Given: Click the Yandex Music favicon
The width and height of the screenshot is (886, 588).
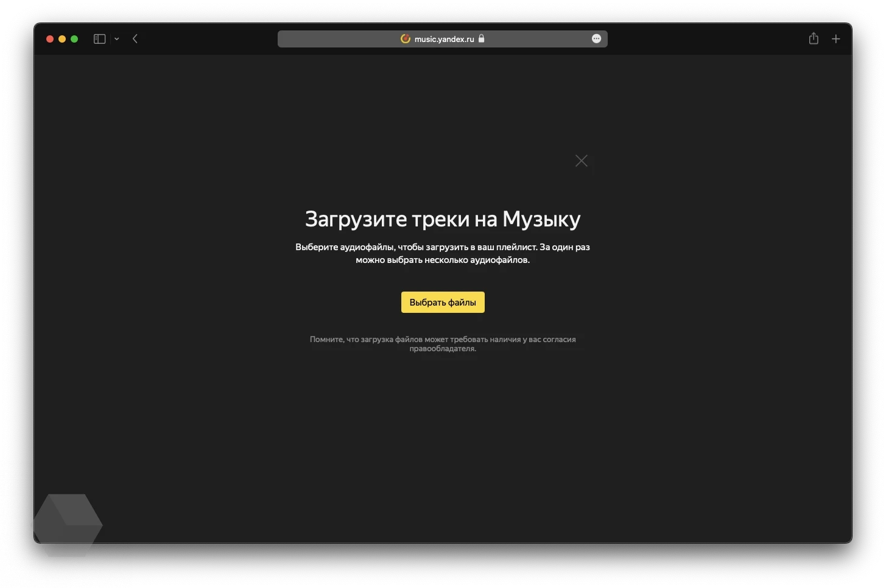Looking at the screenshot, I should pos(406,39).
